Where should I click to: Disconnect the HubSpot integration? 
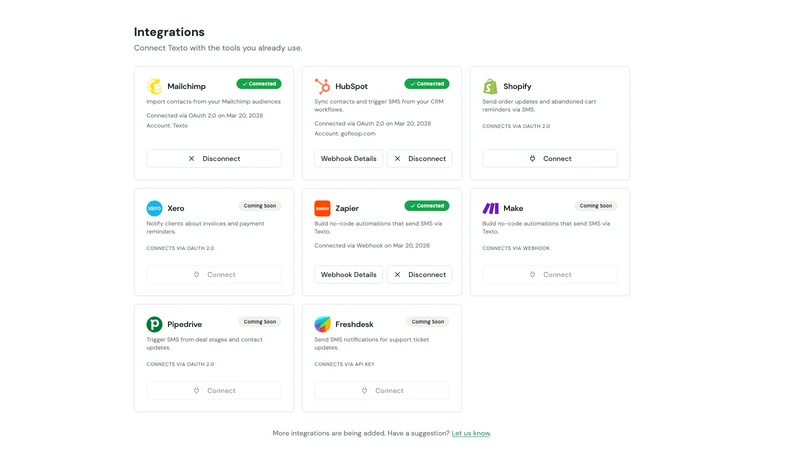pos(419,159)
